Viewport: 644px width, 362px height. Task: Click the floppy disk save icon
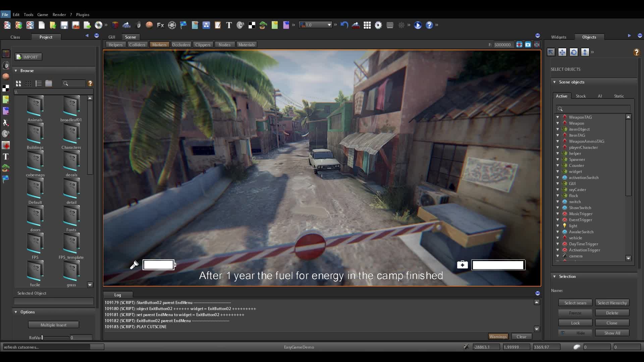pyautogui.click(x=64, y=25)
